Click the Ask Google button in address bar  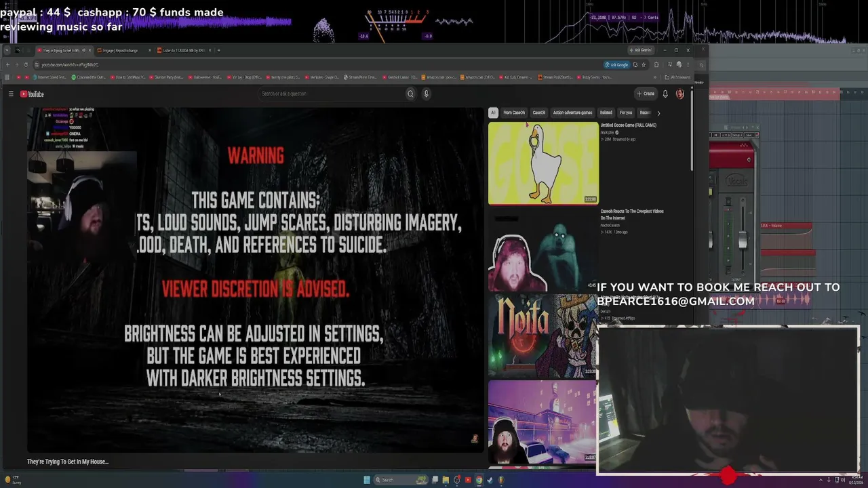(x=616, y=64)
